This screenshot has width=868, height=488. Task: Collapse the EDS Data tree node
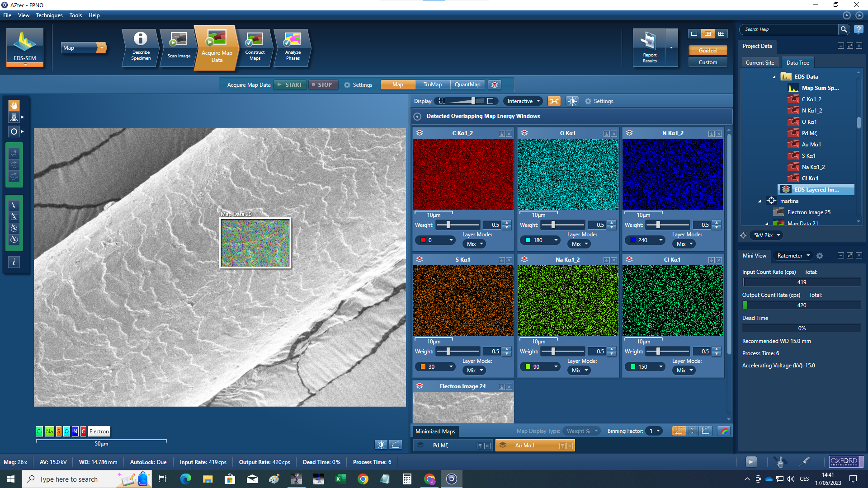[774, 77]
